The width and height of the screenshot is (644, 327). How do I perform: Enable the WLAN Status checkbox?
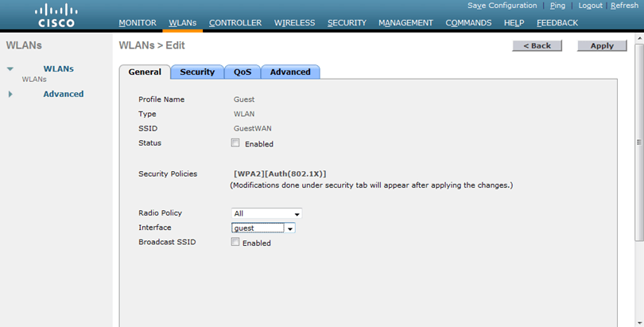pyautogui.click(x=235, y=143)
